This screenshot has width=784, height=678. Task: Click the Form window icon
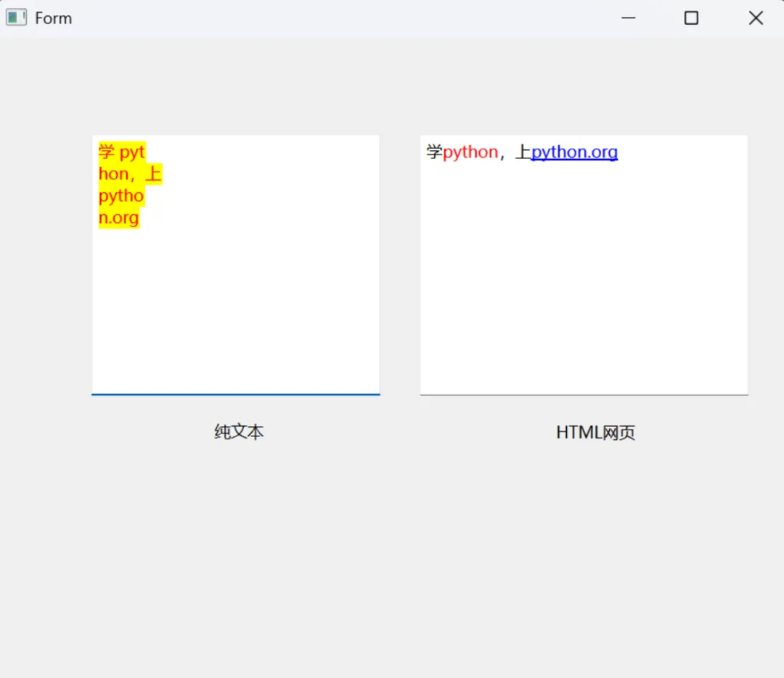pos(16,17)
